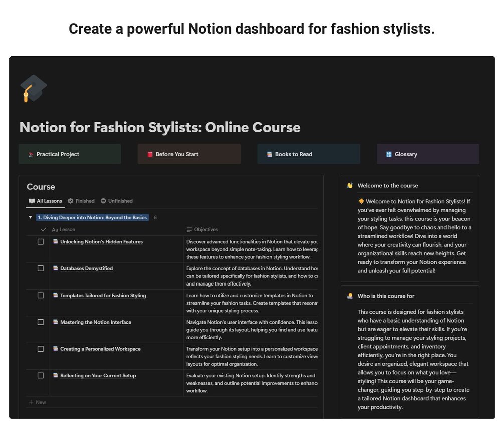
Task: Select the module tag 1. Diving Deeper into Notion
Action: 92,218
